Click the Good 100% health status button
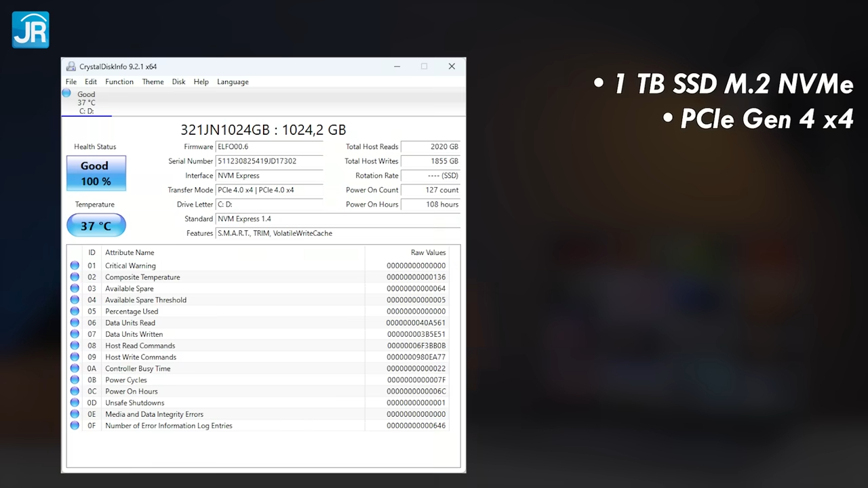This screenshot has width=868, height=488. coord(95,173)
